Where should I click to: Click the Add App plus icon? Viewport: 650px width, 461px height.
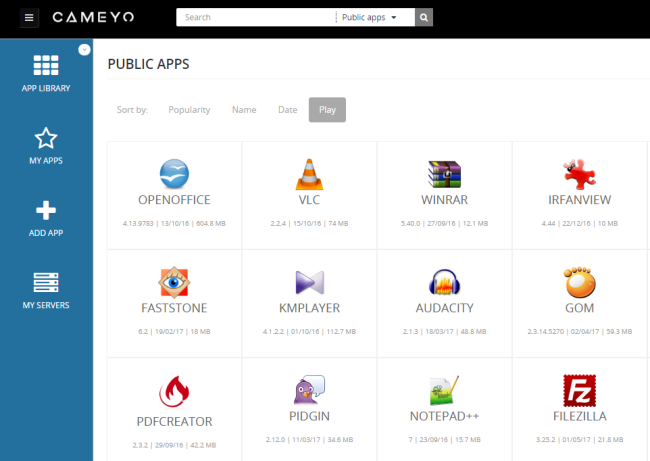pos(46,210)
